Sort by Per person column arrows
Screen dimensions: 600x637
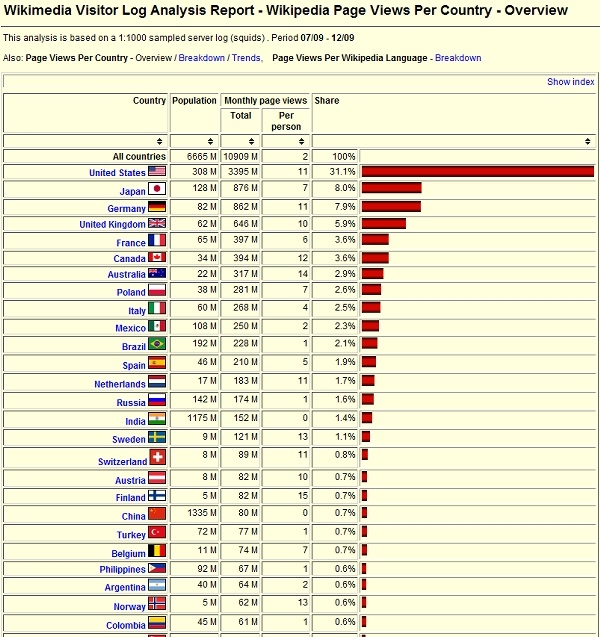(x=301, y=141)
